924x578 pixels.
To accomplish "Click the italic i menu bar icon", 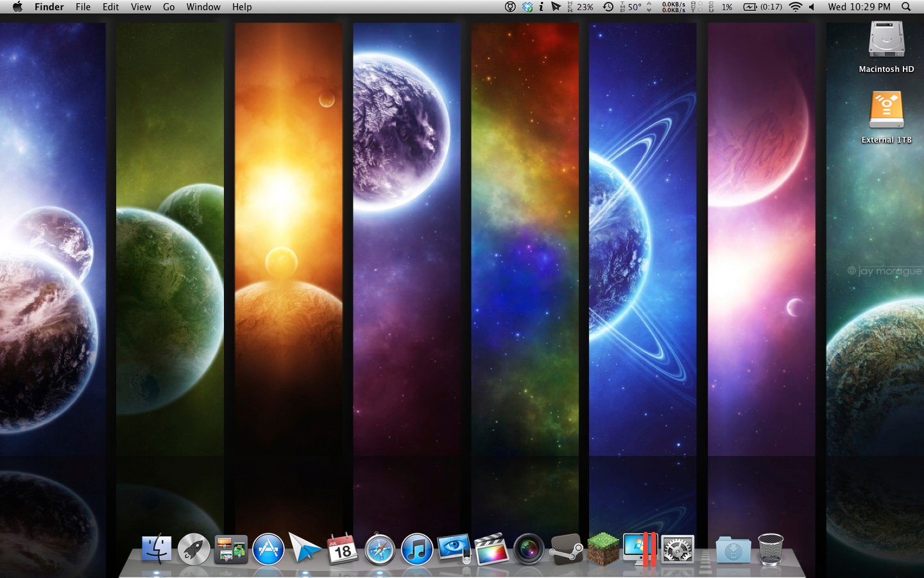I will pyautogui.click(x=542, y=7).
